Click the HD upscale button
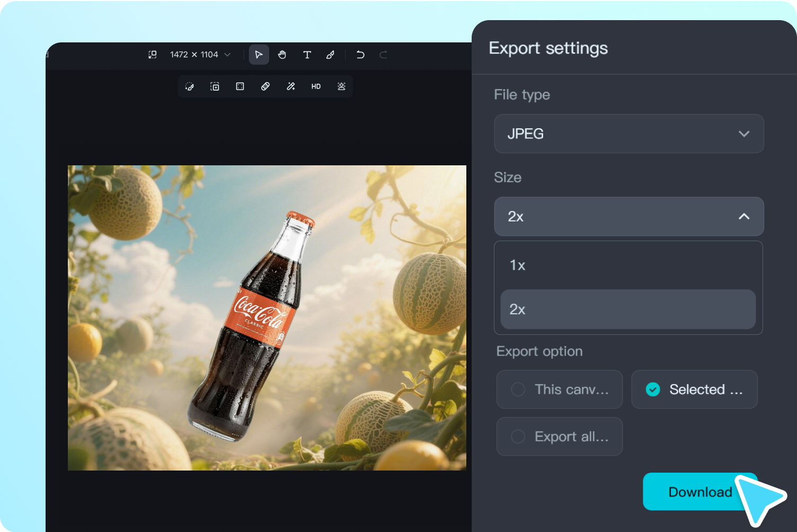Screen dimensions: 797x532 (316, 86)
